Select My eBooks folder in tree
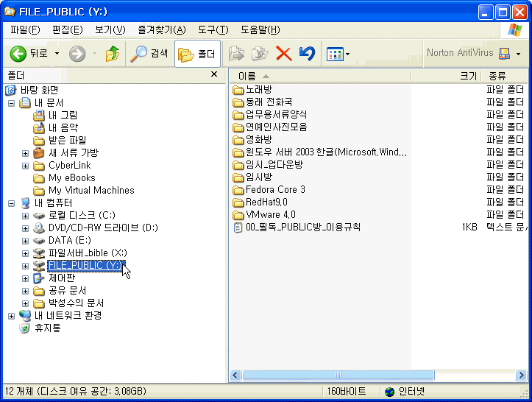 click(x=72, y=178)
